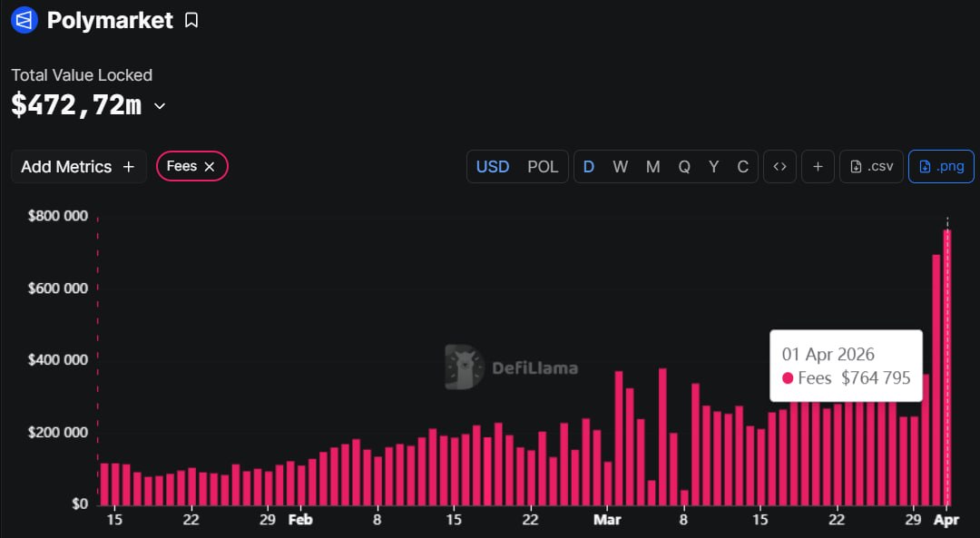980x538 pixels.
Task: Select the monthly (M) interval
Action: click(652, 167)
